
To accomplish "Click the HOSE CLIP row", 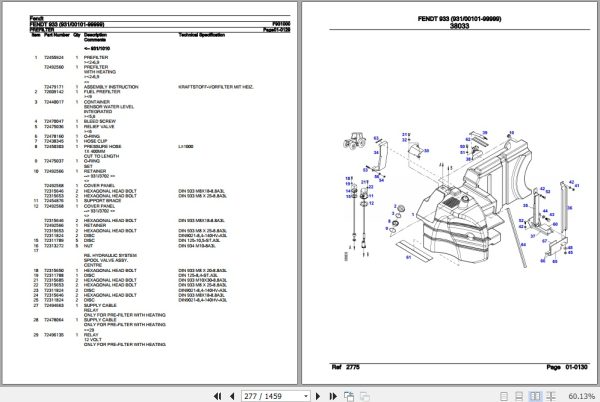I will click(71, 141).
